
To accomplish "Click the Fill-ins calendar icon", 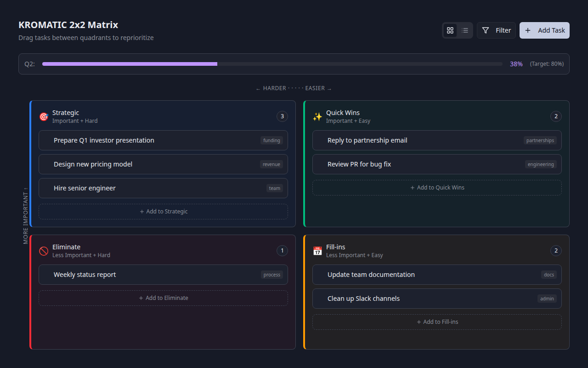I will coord(317,251).
